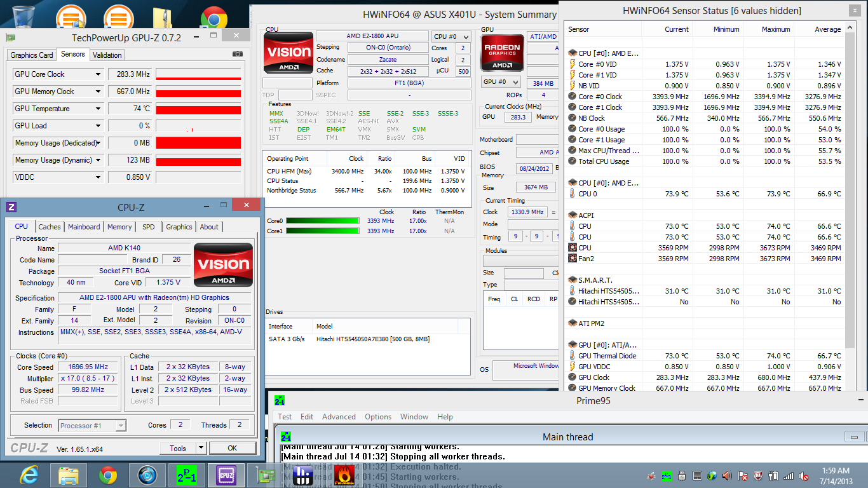The image size is (868, 488).
Task: Open the GPU Load sensor dropdown
Action: (x=98, y=126)
